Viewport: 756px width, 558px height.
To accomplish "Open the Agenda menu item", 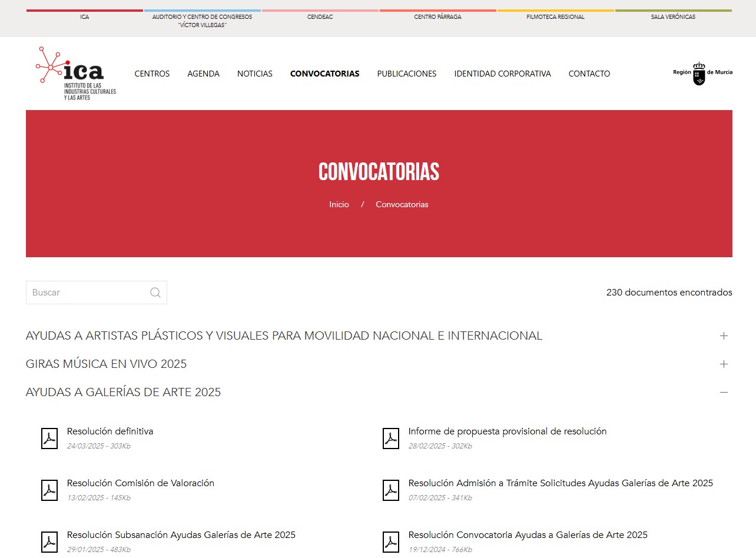I will point(203,74).
